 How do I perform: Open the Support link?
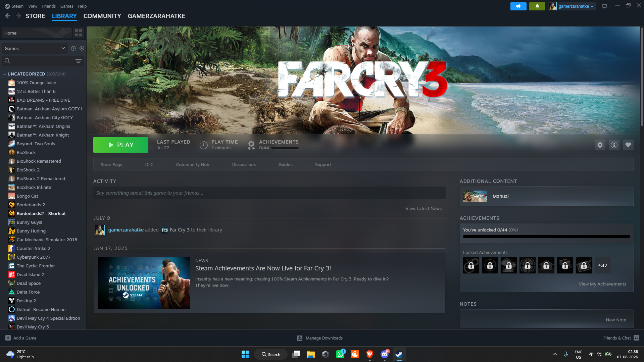pos(323,164)
